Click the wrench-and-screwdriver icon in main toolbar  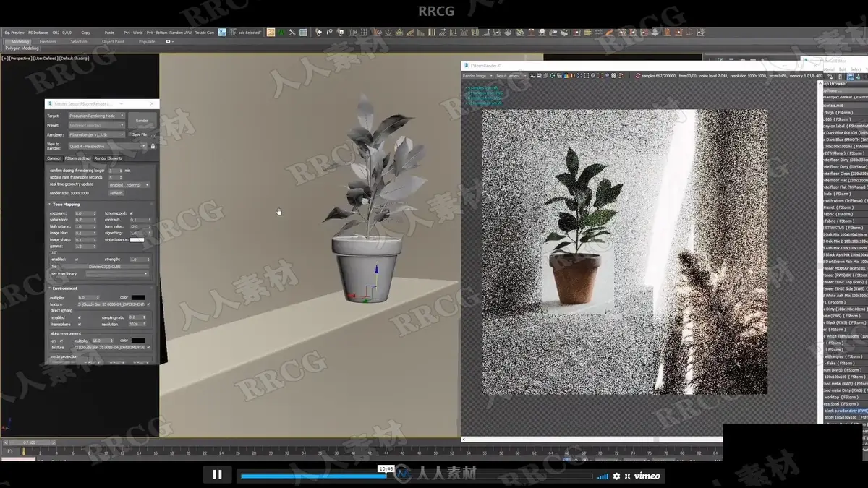point(292,33)
